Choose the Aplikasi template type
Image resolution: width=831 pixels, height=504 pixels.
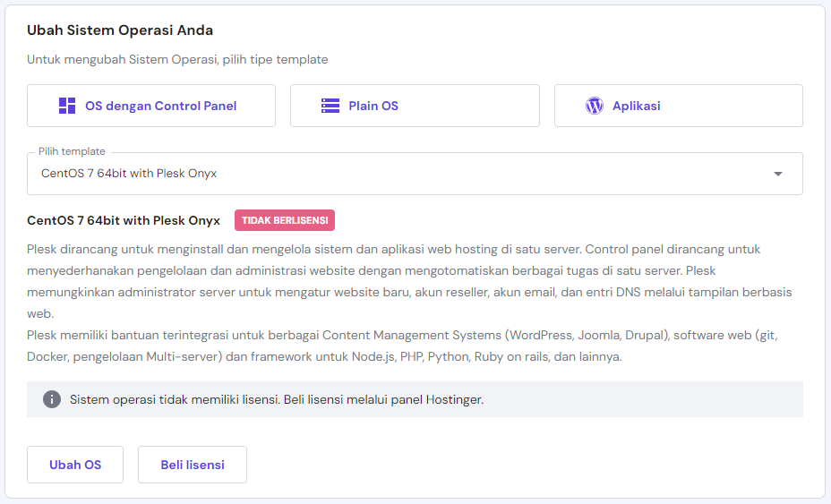coord(678,106)
